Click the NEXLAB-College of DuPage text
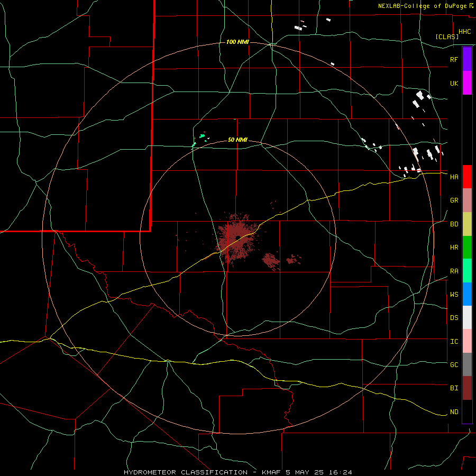476x476 pixels. [x=423, y=6]
